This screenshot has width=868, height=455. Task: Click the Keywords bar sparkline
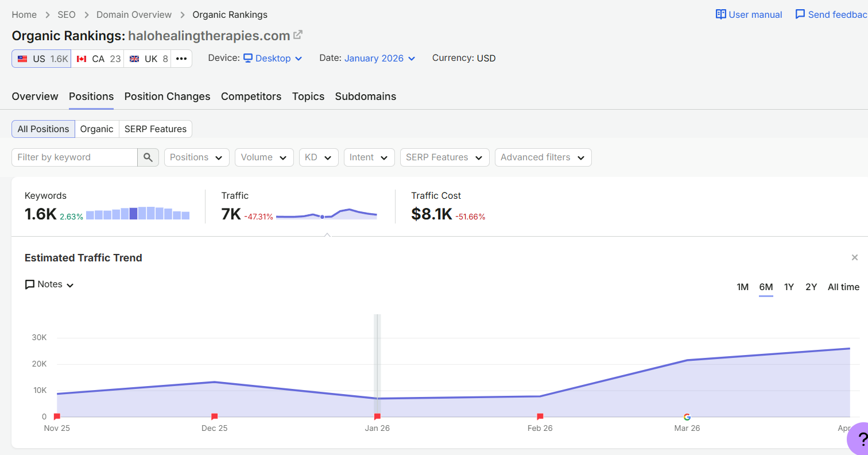tap(138, 213)
